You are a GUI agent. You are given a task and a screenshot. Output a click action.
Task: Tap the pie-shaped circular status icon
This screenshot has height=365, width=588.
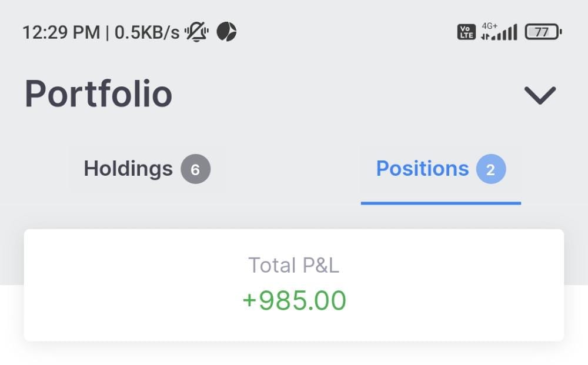[226, 32]
